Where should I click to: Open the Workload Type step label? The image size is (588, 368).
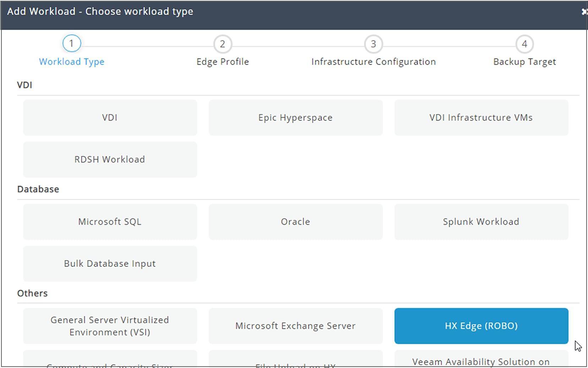point(72,62)
